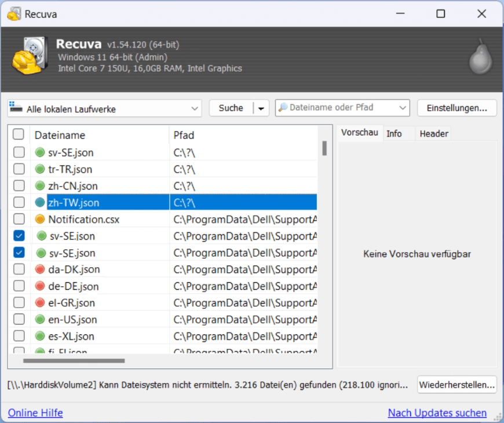Click the red status dot of de-DE.json
Image resolution: width=504 pixels, height=423 pixels.
[40, 286]
